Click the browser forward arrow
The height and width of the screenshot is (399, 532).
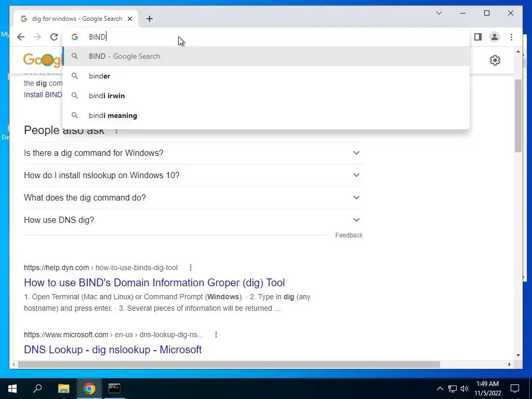click(37, 37)
